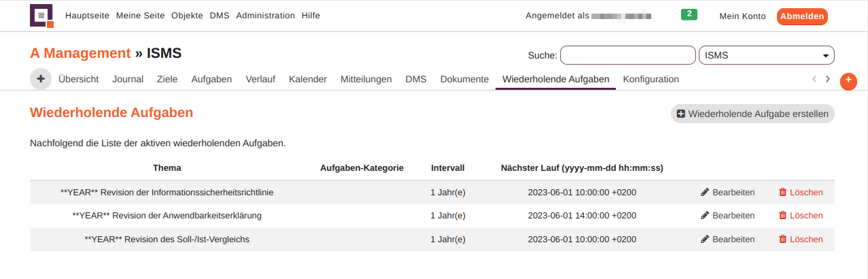This screenshot has width=868, height=279.
Task: Open Hauptseite in the top menu
Action: [x=88, y=16]
